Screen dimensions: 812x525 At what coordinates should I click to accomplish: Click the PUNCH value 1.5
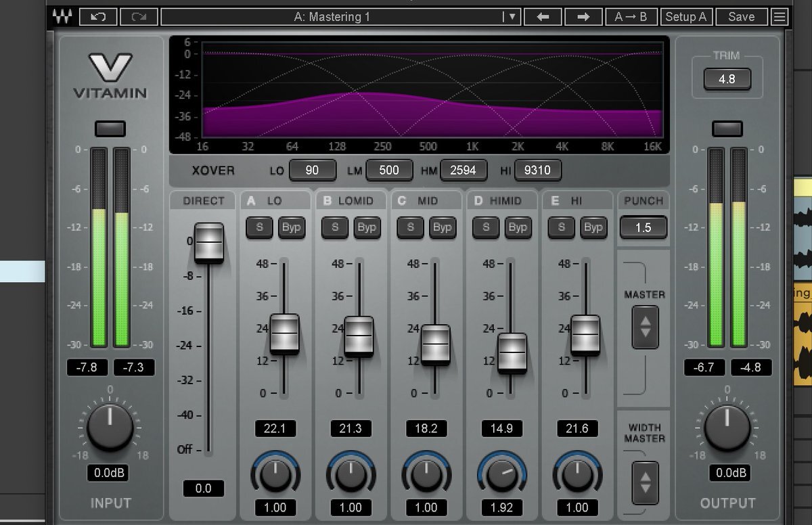[644, 227]
